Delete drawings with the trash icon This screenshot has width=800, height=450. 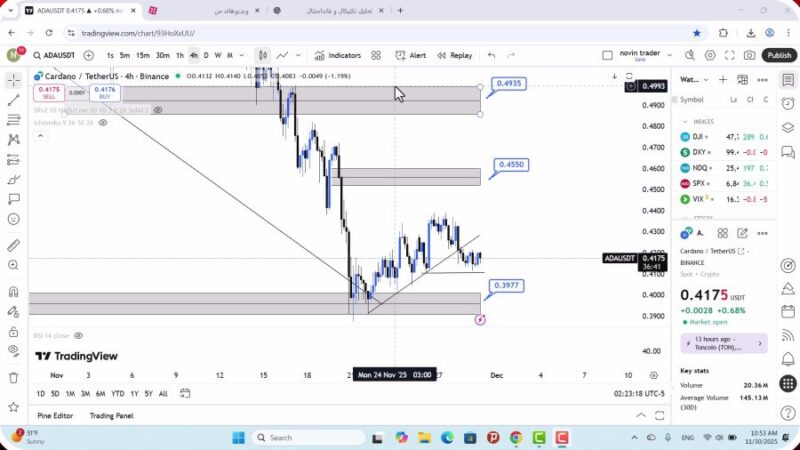pyautogui.click(x=14, y=377)
